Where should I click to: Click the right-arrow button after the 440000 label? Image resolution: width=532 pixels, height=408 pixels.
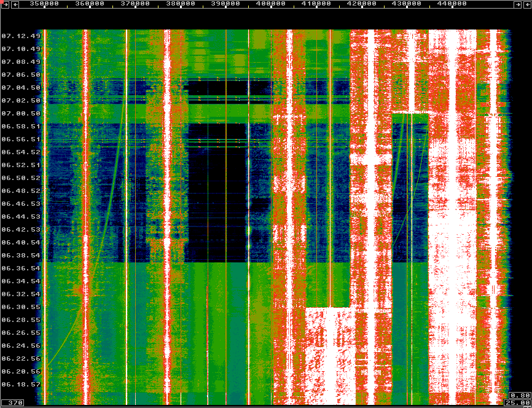coord(517,4)
